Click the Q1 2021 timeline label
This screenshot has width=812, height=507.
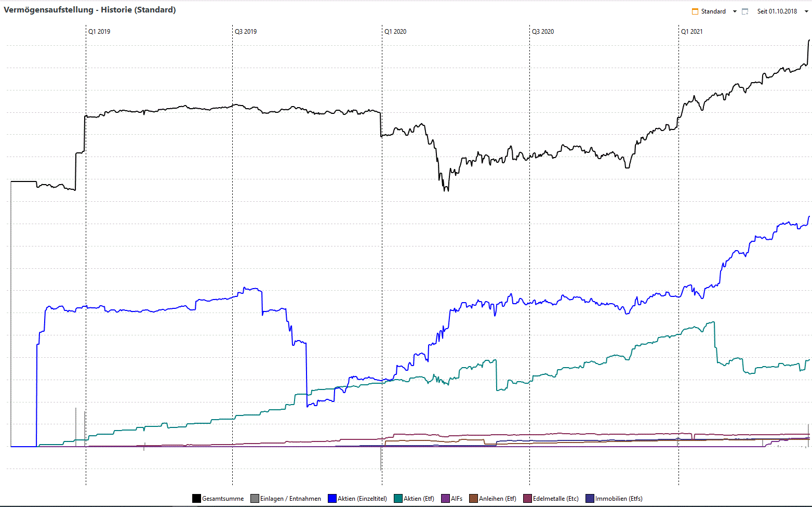[692, 32]
